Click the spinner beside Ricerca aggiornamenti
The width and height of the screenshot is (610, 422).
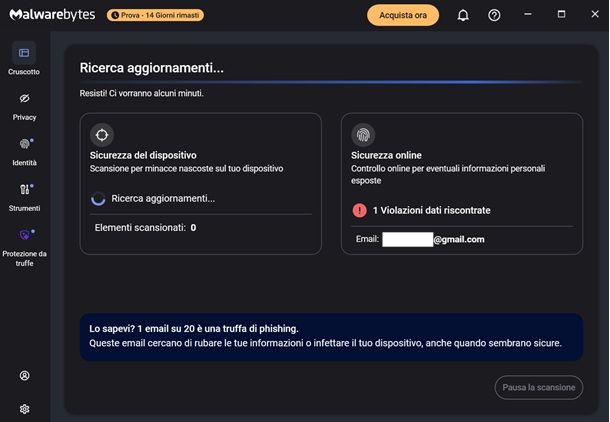pyautogui.click(x=98, y=198)
